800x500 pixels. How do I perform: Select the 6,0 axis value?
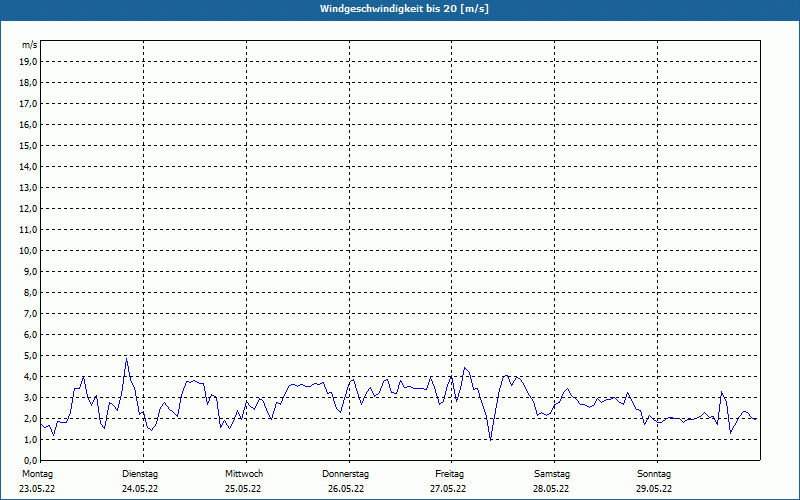pos(30,335)
